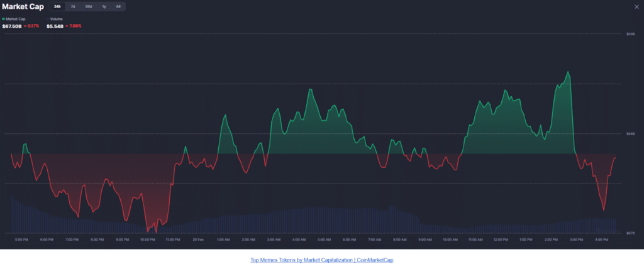Click the red down arrow beside 0.17%
This screenshot has height=264, width=644.
click(x=26, y=26)
